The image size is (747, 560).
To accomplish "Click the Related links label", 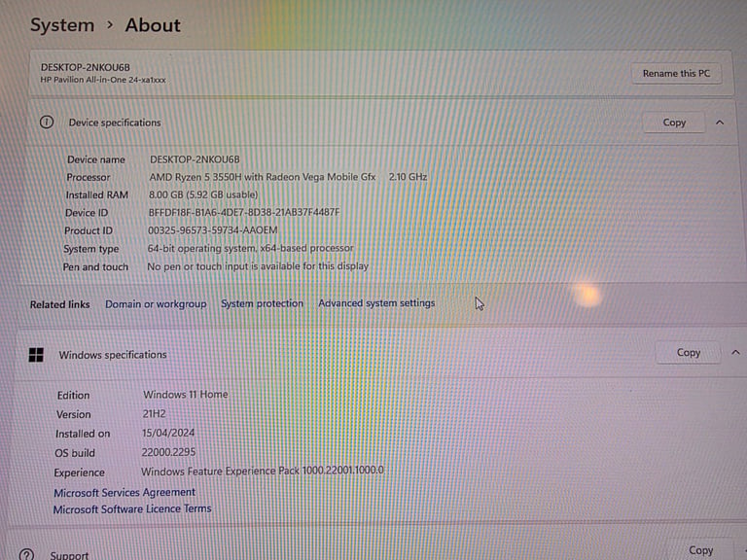I will (x=59, y=304).
